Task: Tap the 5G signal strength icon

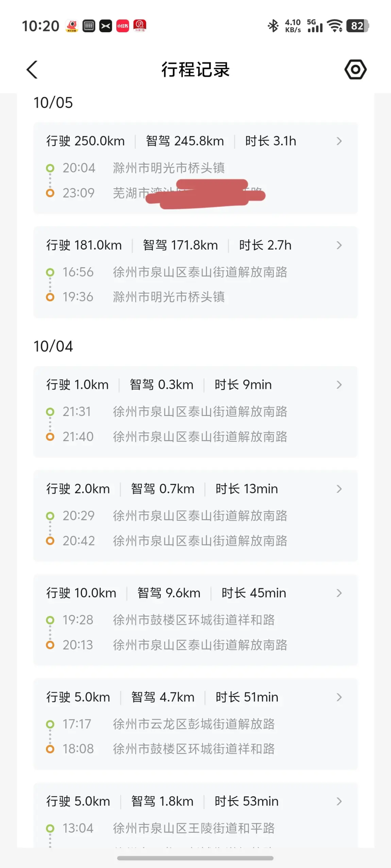Action: pos(314,26)
